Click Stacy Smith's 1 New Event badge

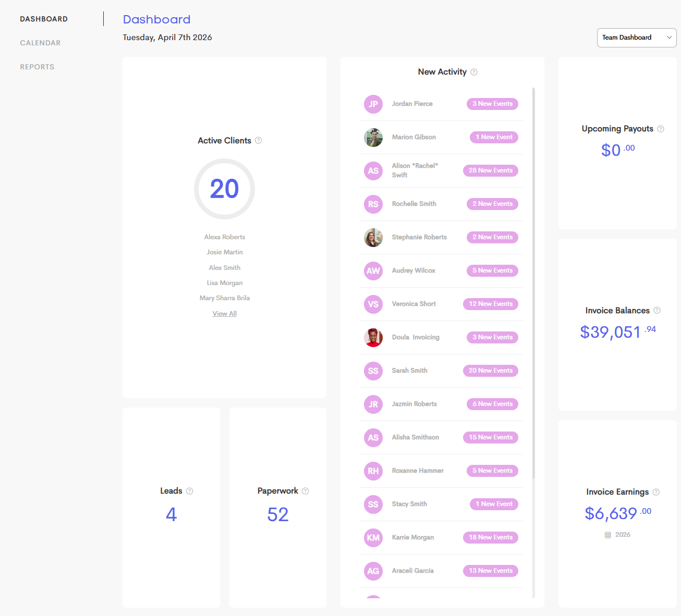coord(494,504)
